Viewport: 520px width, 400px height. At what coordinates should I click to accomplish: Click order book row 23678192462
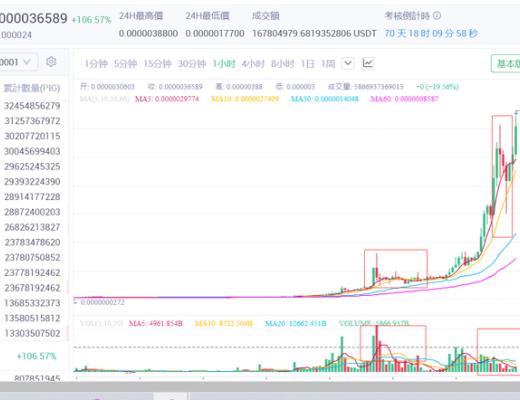click(32, 288)
